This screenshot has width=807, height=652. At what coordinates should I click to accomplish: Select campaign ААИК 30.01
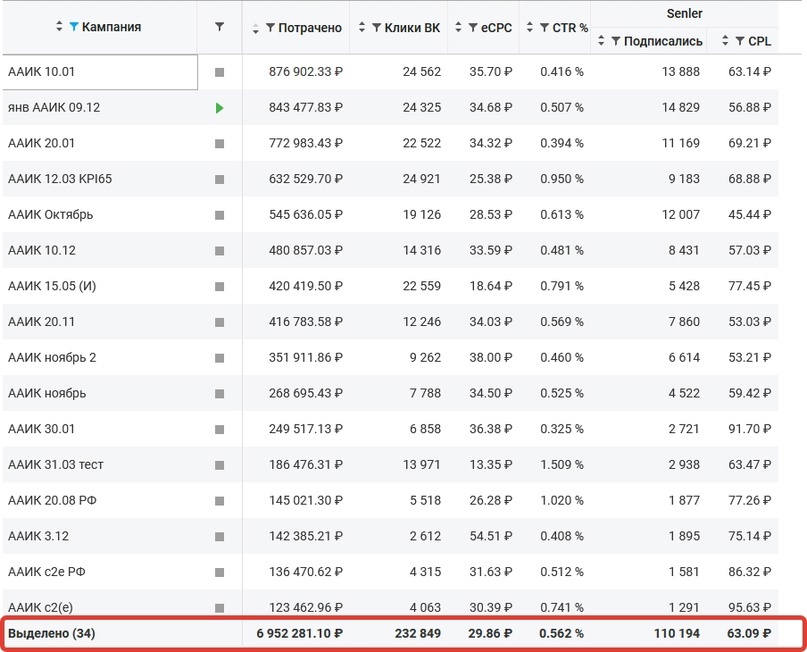(x=41, y=429)
